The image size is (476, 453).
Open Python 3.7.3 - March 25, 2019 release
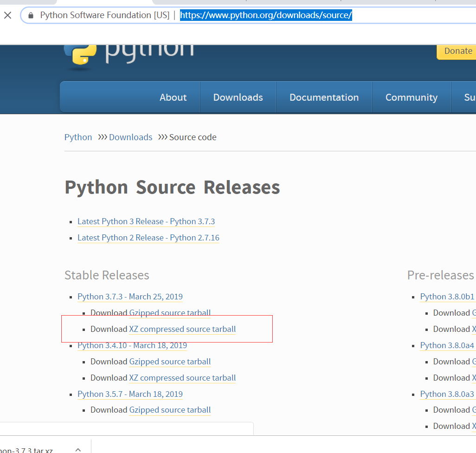(x=130, y=297)
